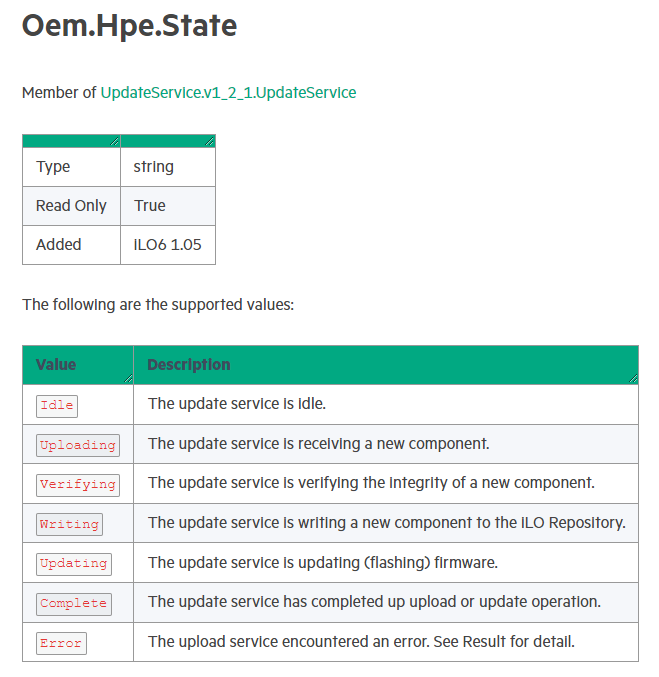Click the Error description mentioning Result
This screenshot has width=659, height=677.
[x=361, y=641]
